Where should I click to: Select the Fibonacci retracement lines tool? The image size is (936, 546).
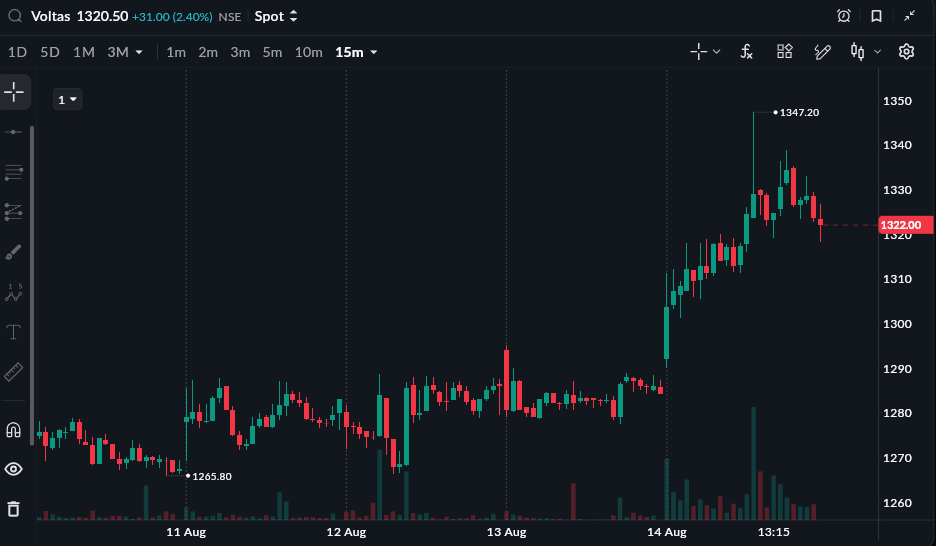13,172
